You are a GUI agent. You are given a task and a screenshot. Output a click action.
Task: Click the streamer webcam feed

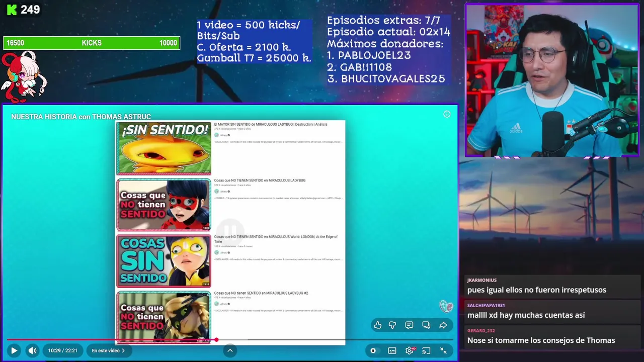pyautogui.click(x=552, y=80)
